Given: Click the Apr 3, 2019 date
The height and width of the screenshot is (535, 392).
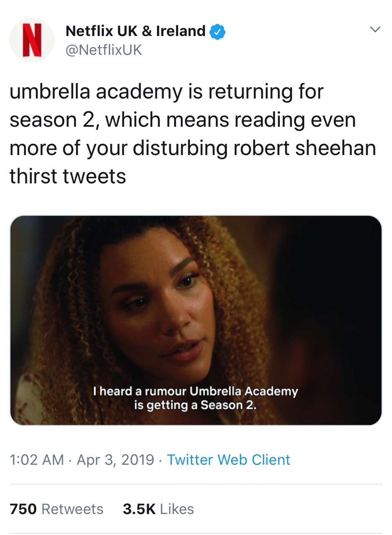Looking at the screenshot, I should (116, 460).
